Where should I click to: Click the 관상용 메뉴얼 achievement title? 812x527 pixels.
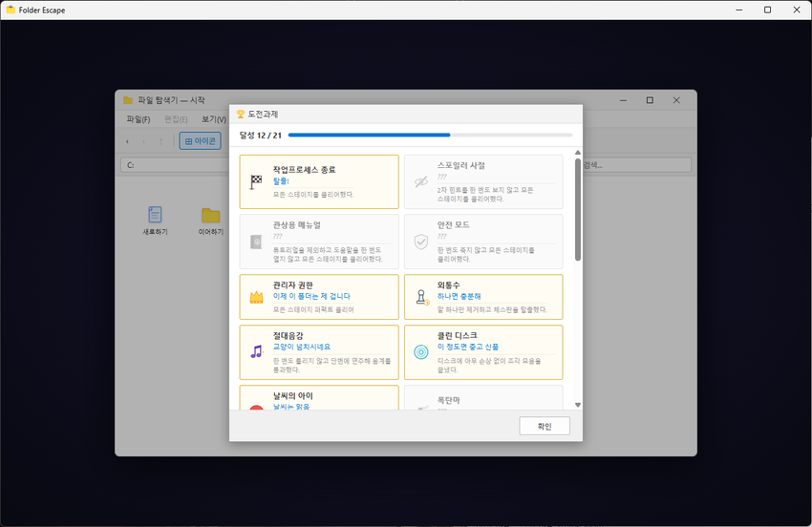pyautogui.click(x=297, y=225)
